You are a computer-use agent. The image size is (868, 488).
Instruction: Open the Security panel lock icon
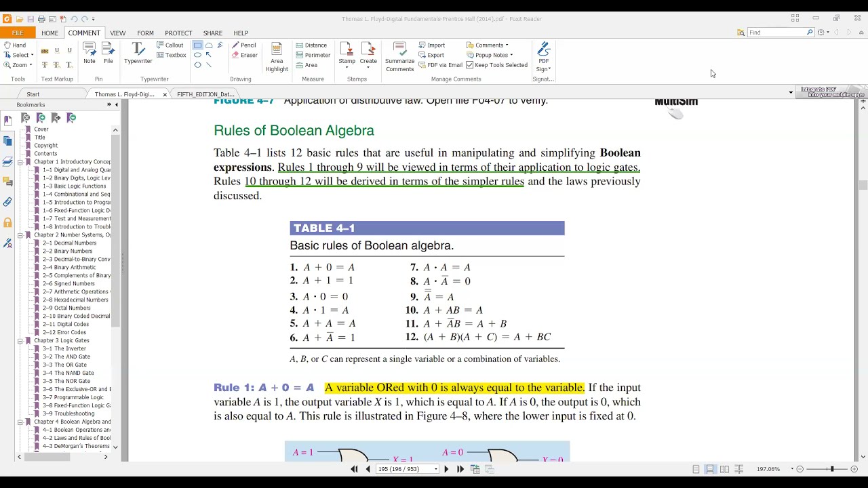point(7,222)
